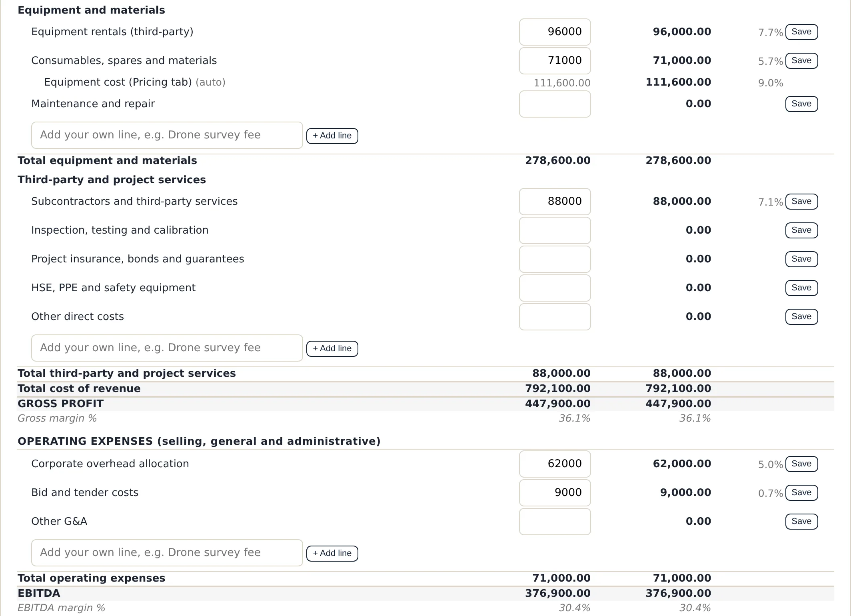Save the Corporate overhead allocation line
Viewport: 851px width, 616px height.
(801, 464)
